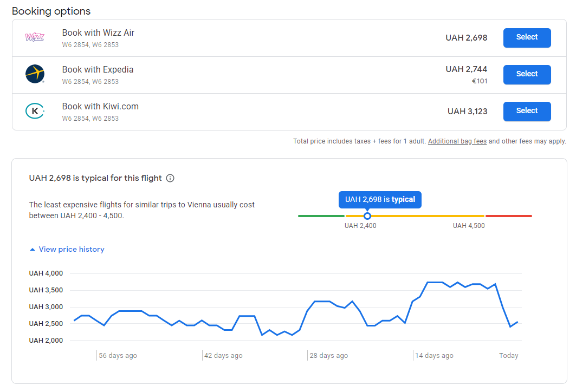Image resolution: width=576 pixels, height=392 pixels.
Task: Open the Additional bag fees link
Action: [x=457, y=141]
